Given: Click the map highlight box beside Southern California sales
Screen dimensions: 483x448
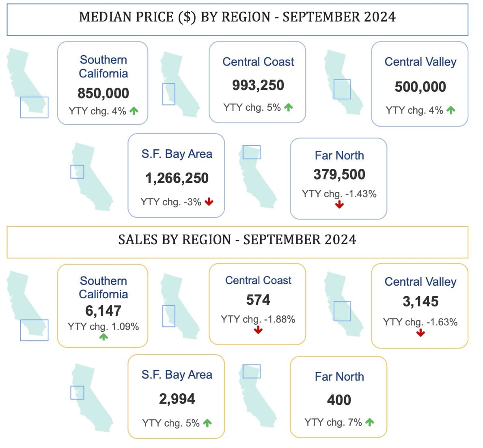Looking at the screenshot, I should click(x=34, y=330).
